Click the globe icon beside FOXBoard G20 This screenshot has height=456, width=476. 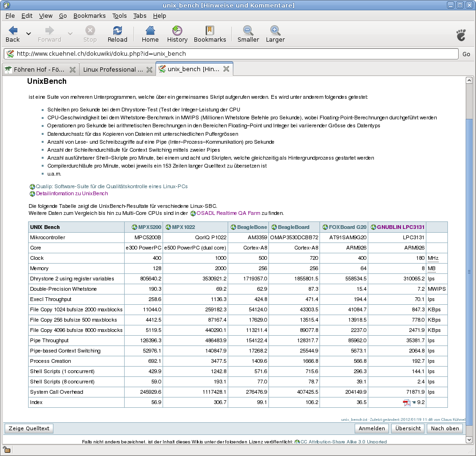(325, 227)
